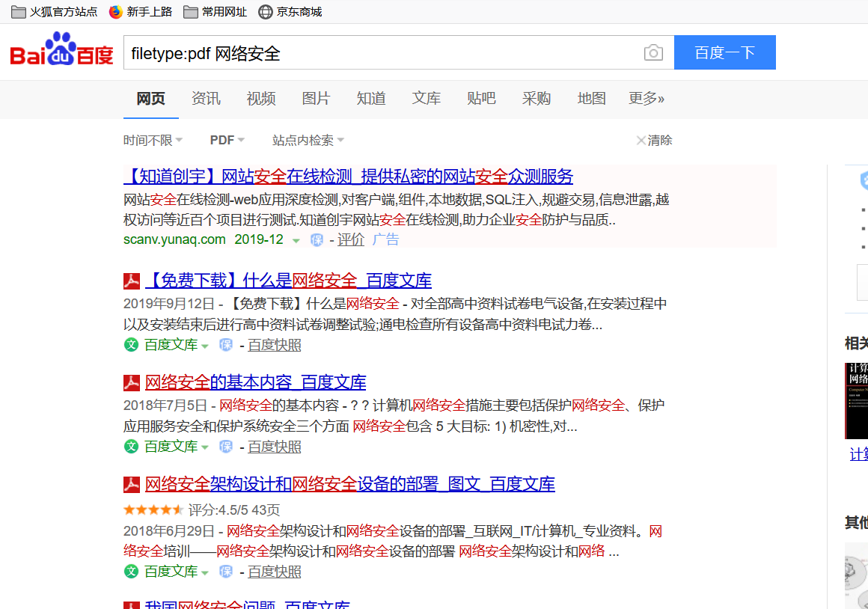Open 知道创宇 网站安全在线检测 ad result
The width and height of the screenshot is (868, 609).
348,177
